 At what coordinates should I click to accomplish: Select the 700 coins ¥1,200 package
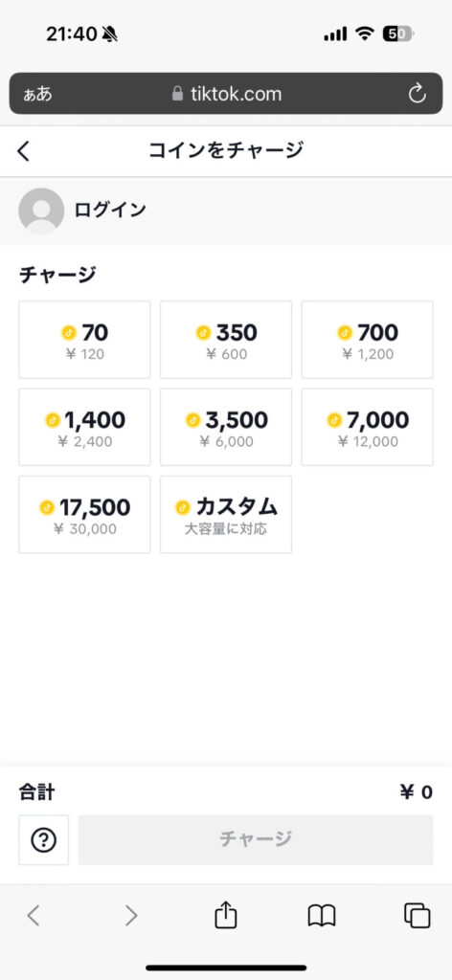[x=368, y=340]
